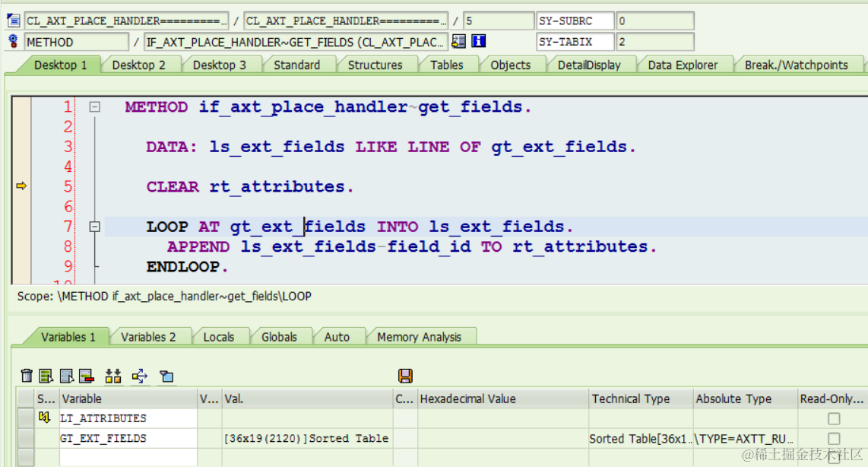Switch to the Desktop 1 tab
The height and width of the screenshot is (467, 868).
[x=60, y=65]
